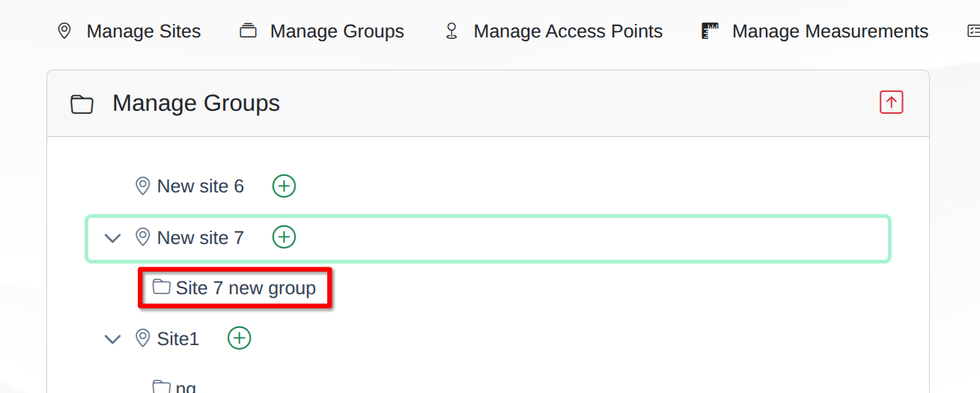
Task: Click the green plus icon next to Site1
Action: click(x=239, y=338)
